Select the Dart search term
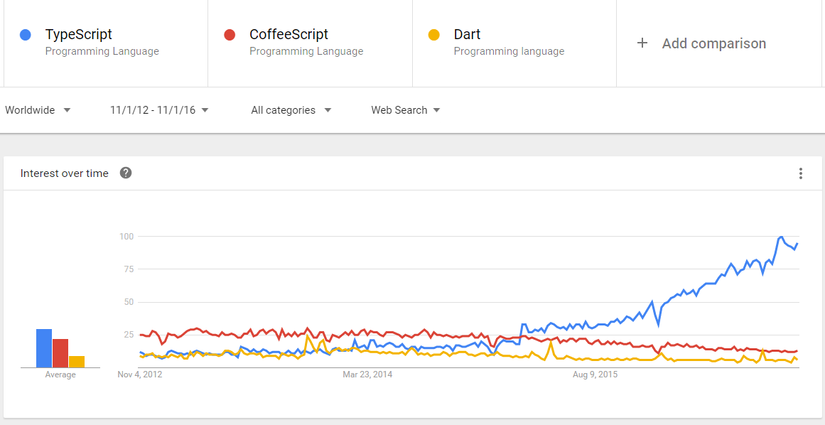 click(x=467, y=34)
